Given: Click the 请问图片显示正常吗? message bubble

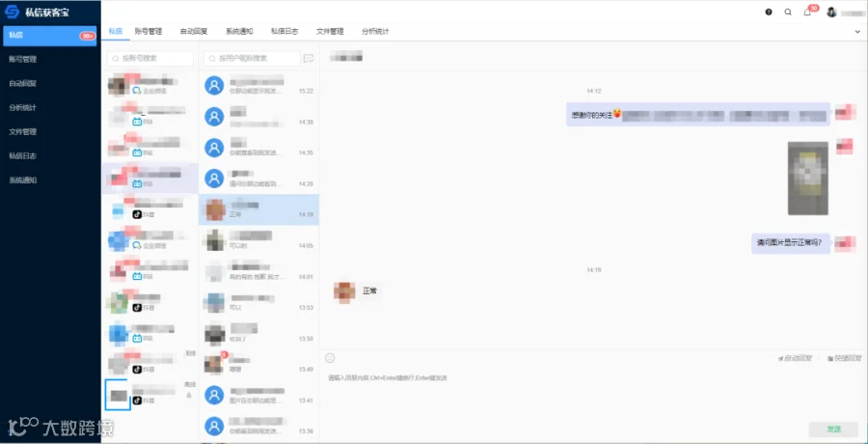Looking at the screenshot, I should [791, 243].
